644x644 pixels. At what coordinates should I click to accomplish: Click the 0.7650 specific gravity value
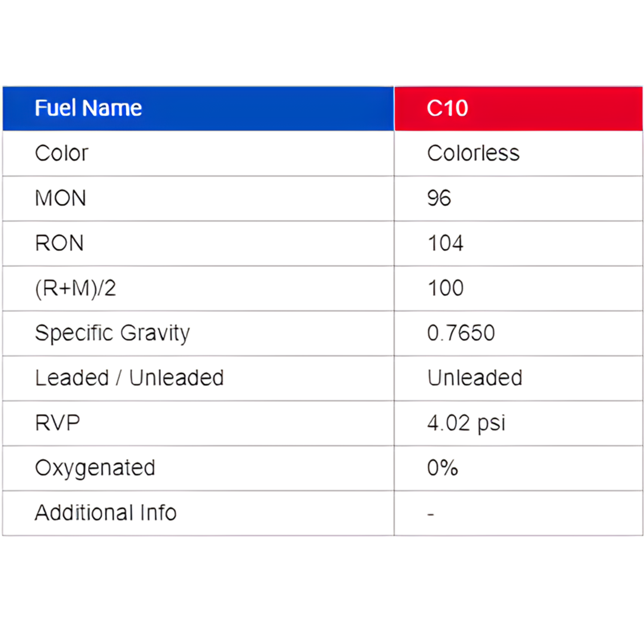pos(461,333)
